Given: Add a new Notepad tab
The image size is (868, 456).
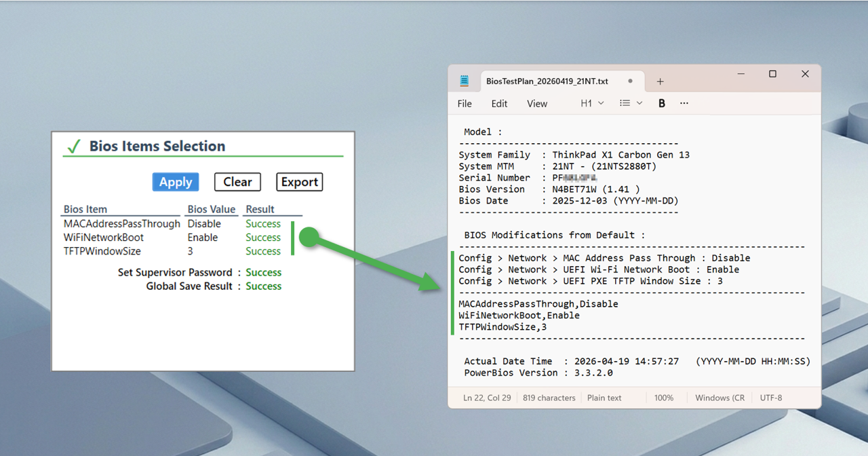Looking at the screenshot, I should tap(660, 81).
